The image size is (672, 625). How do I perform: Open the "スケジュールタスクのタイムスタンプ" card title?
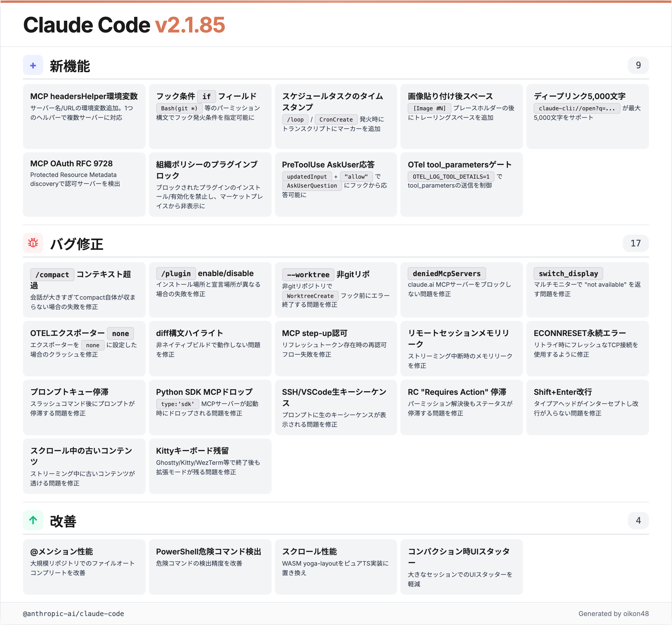332,102
